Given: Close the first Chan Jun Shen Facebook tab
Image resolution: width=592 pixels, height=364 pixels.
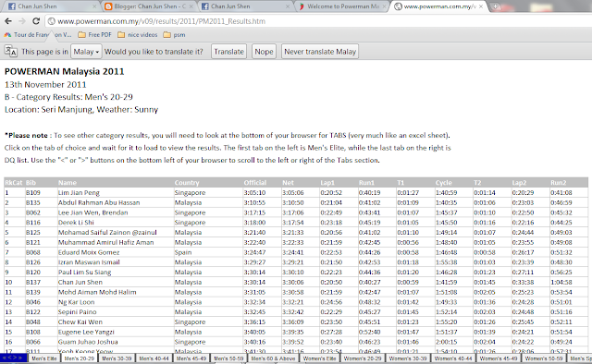Looking at the screenshot, I should pyautogui.click(x=94, y=6).
